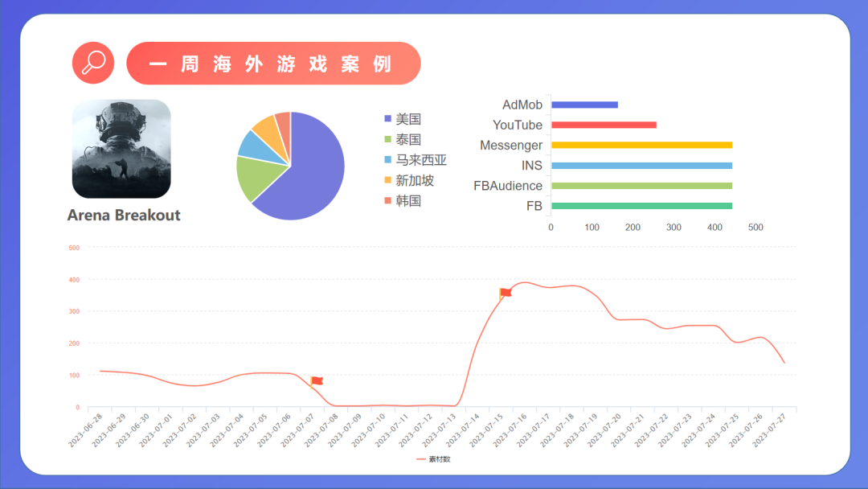Click the YouTube red bar
This screenshot has height=489, width=868.
603,125
